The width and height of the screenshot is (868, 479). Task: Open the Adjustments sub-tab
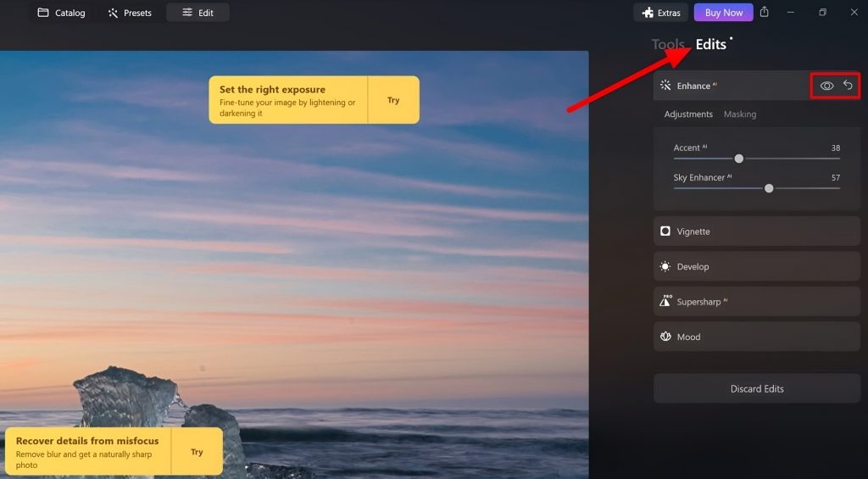click(688, 114)
